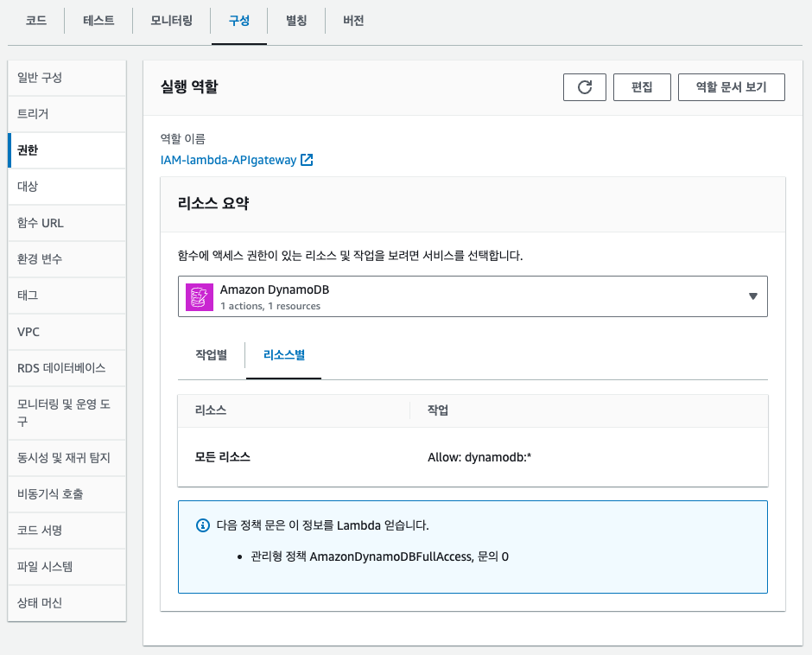Open 트리거 in sidebar

point(67,114)
